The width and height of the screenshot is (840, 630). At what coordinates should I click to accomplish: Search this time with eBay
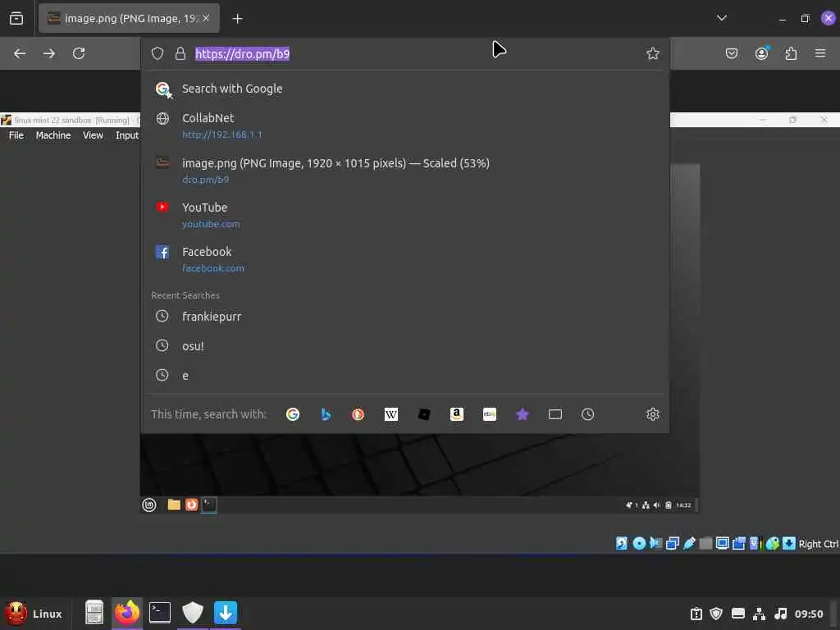click(489, 414)
